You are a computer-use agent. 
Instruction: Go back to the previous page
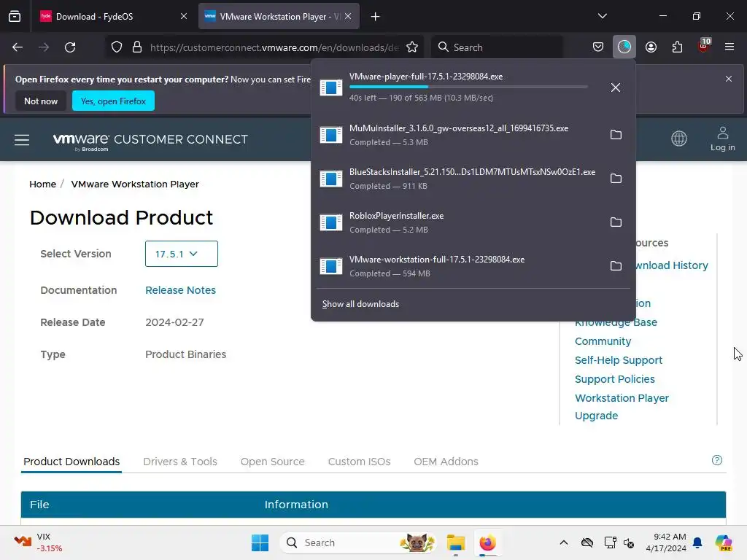(18, 47)
